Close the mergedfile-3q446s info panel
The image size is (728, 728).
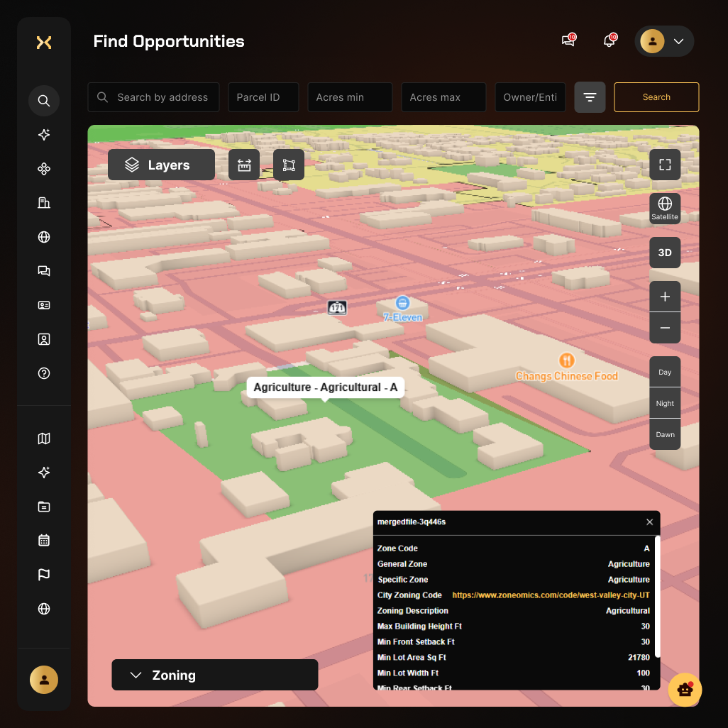click(649, 522)
